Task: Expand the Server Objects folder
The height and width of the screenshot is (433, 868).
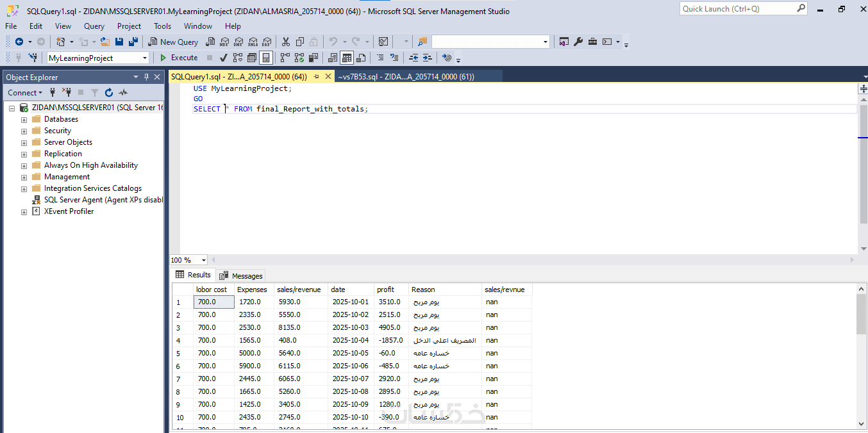Action: (x=24, y=142)
